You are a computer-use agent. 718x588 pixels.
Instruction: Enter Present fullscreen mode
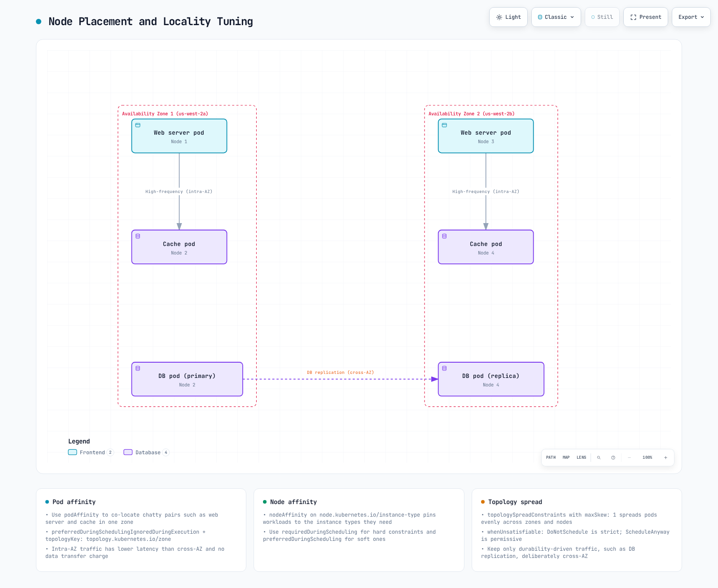coord(646,17)
